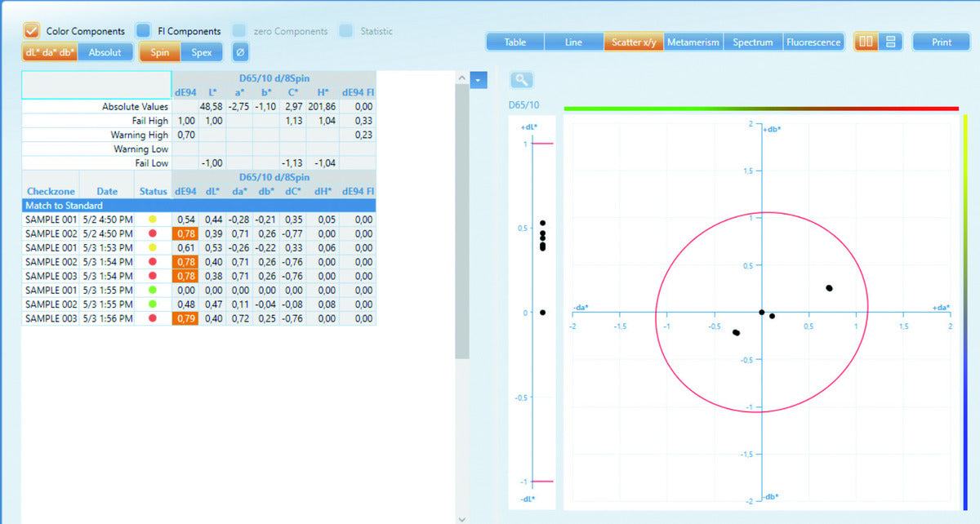This screenshot has width=980, height=524.
Task: Open the blue dropdown arrow beside table
Action: pyautogui.click(x=479, y=79)
